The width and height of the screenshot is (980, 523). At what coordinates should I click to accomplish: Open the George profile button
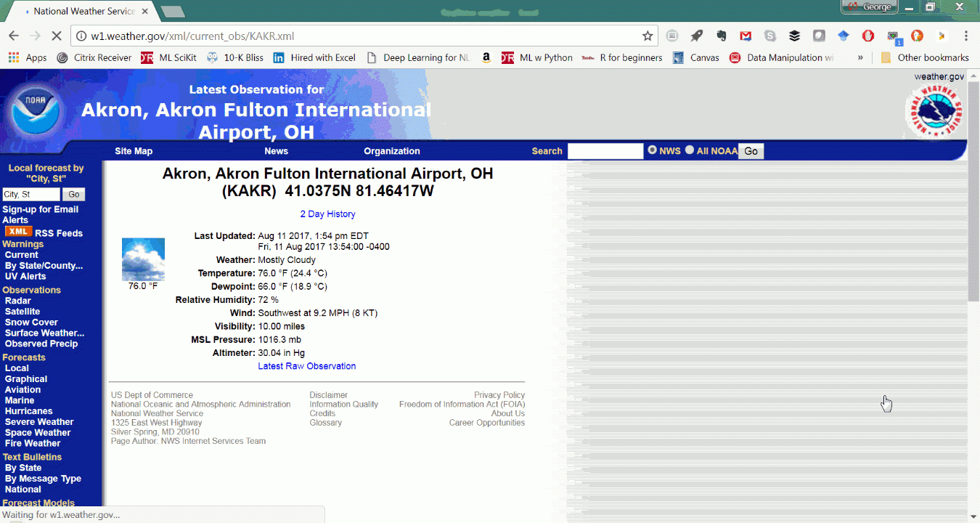coord(870,7)
